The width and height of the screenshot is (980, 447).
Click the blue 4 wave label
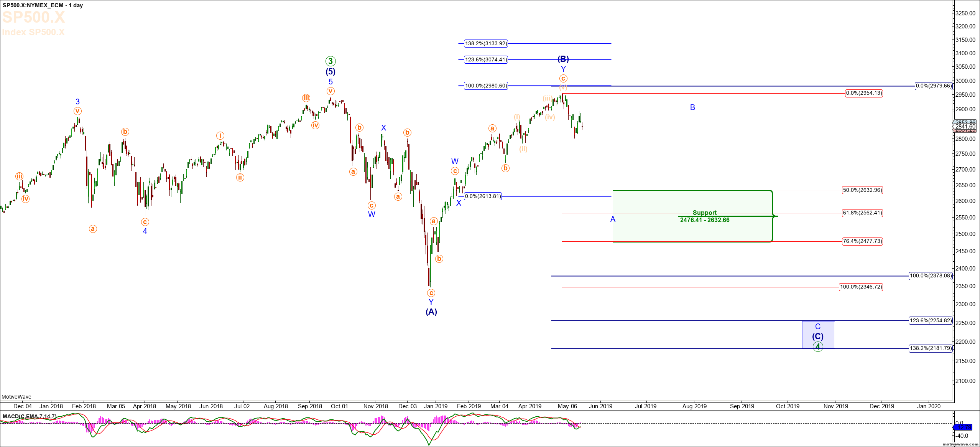145,231
